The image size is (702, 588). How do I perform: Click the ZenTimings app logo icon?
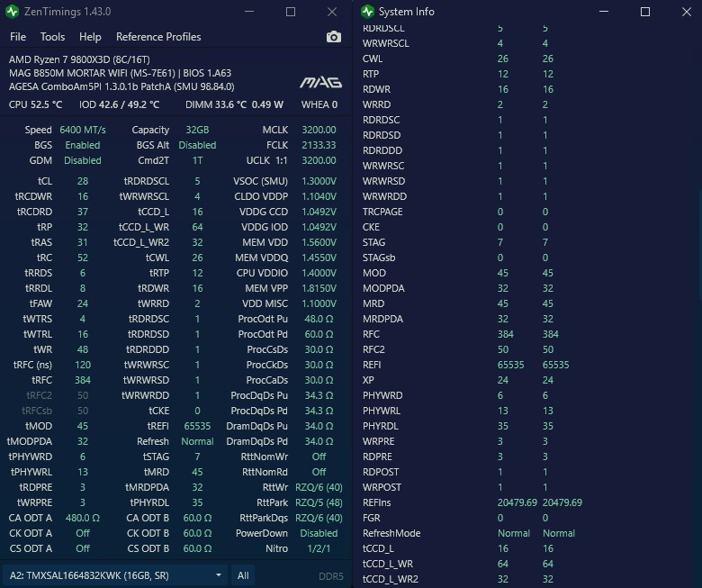point(12,12)
